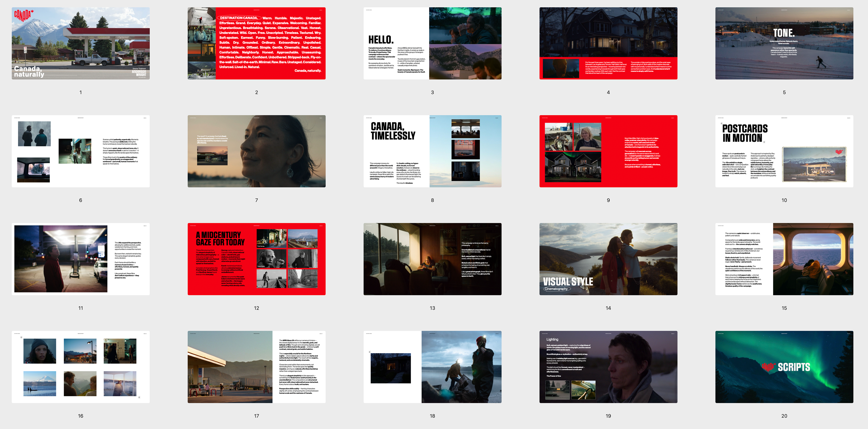Select the TONE slide with skier
868x429 pixels.
[x=784, y=43]
